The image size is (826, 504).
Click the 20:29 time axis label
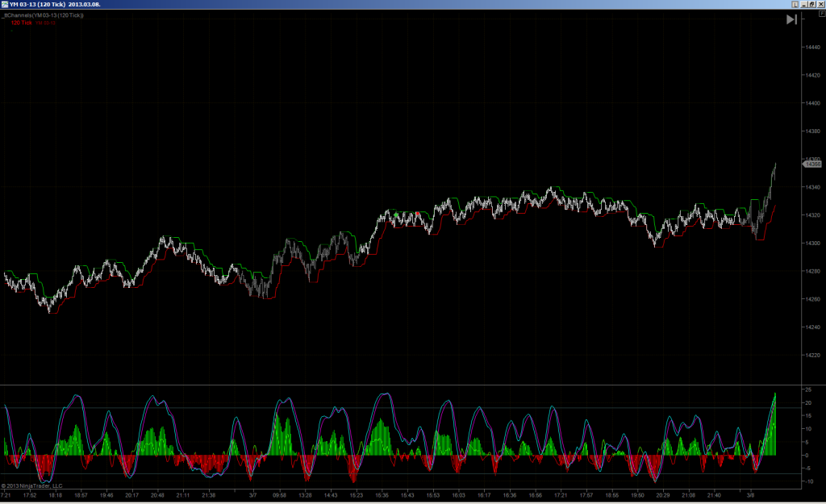(x=663, y=495)
